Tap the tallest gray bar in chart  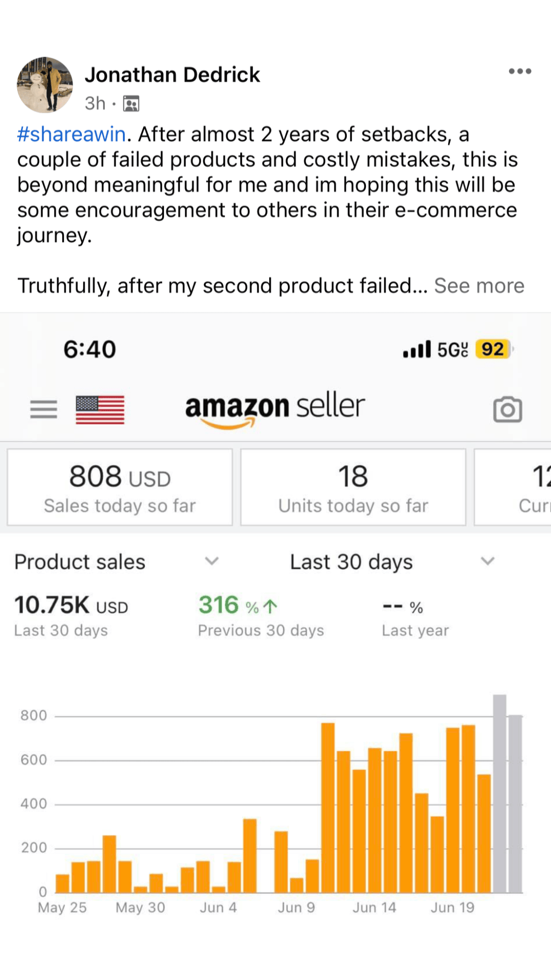(499, 793)
